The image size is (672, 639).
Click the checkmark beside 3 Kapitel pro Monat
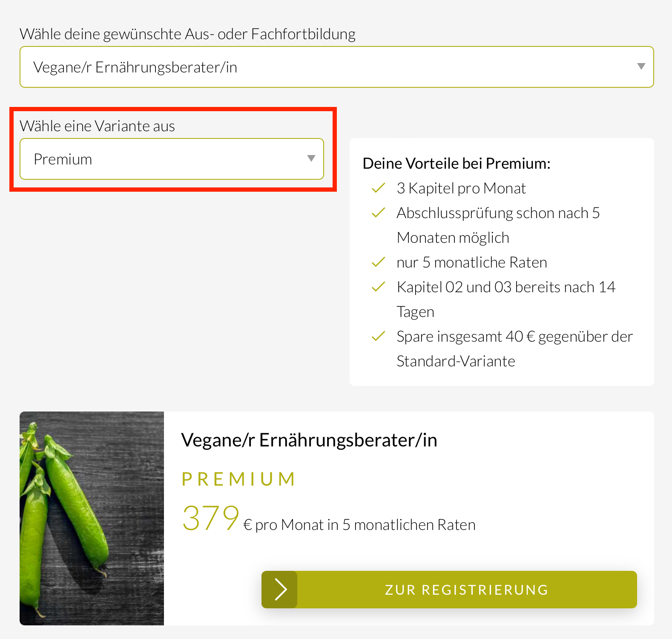378,188
